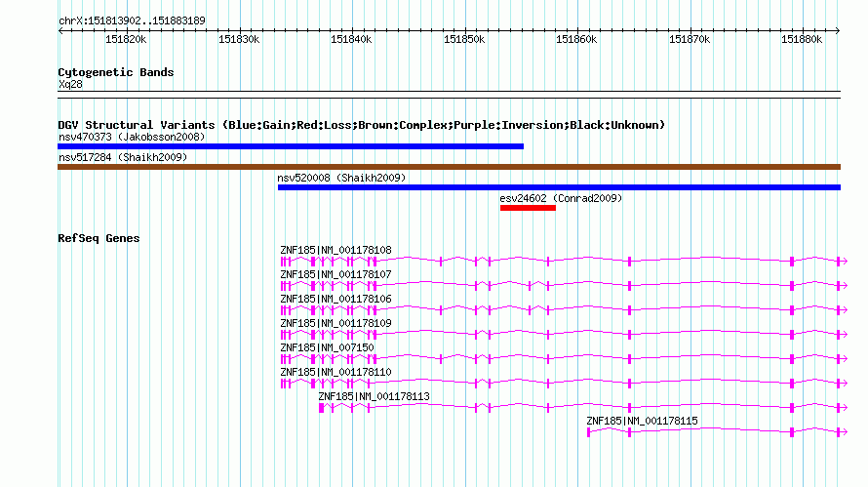
Task: Click the NM_001178107 transcript glyph
Action: (x=564, y=285)
